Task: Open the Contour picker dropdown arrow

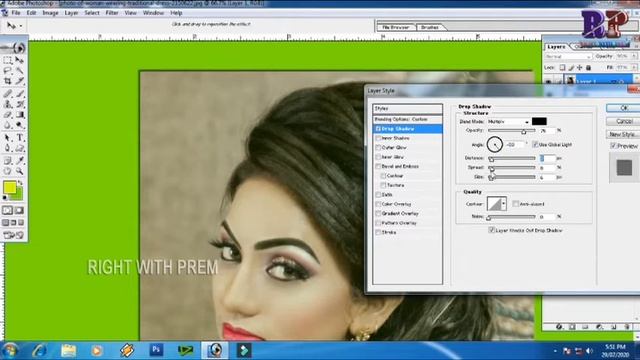Action: tap(504, 204)
